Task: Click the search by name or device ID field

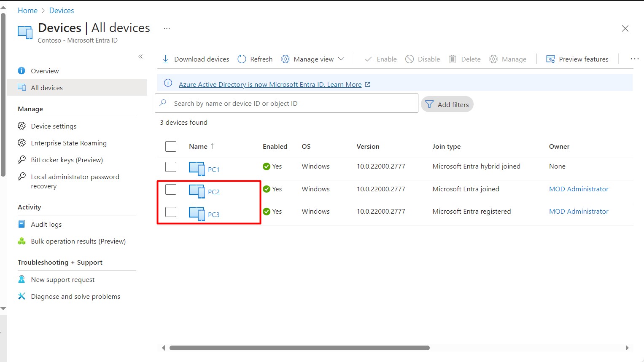Action: pos(287,103)
